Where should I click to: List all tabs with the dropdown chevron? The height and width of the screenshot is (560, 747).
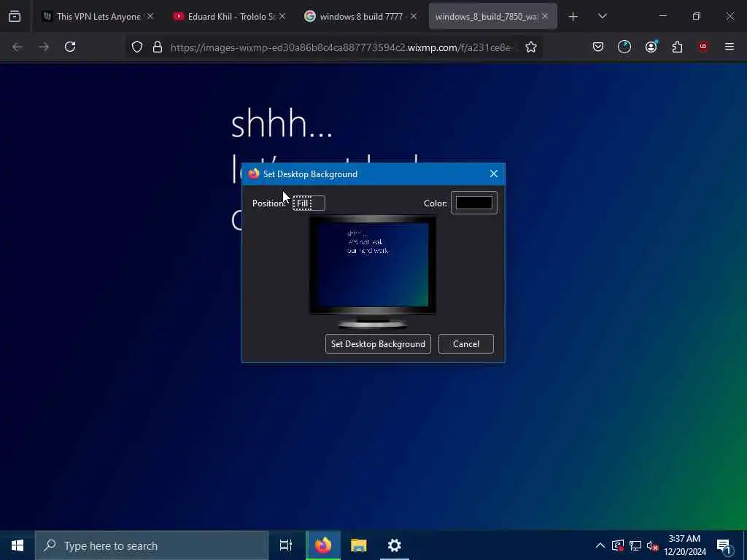pos(602,16)
